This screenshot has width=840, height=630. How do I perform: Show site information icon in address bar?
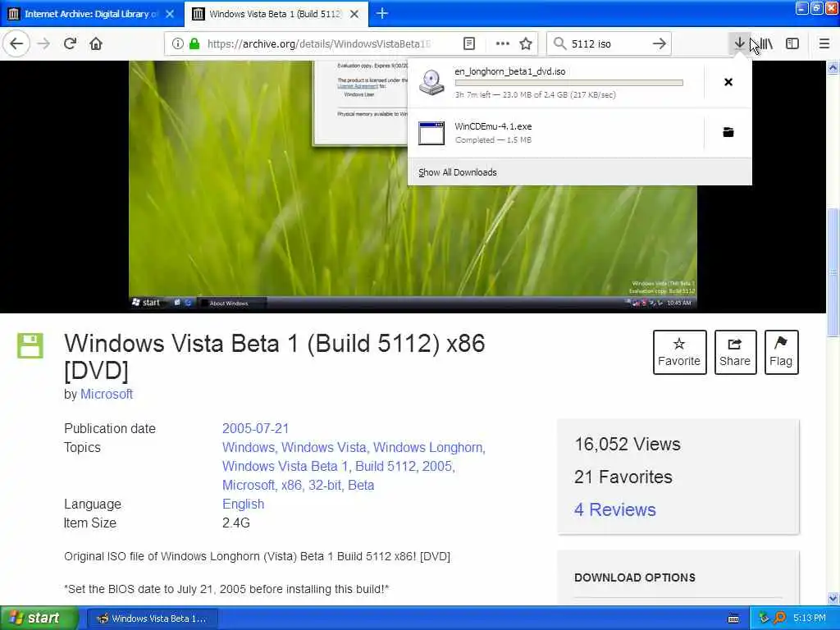click(178, 43)
